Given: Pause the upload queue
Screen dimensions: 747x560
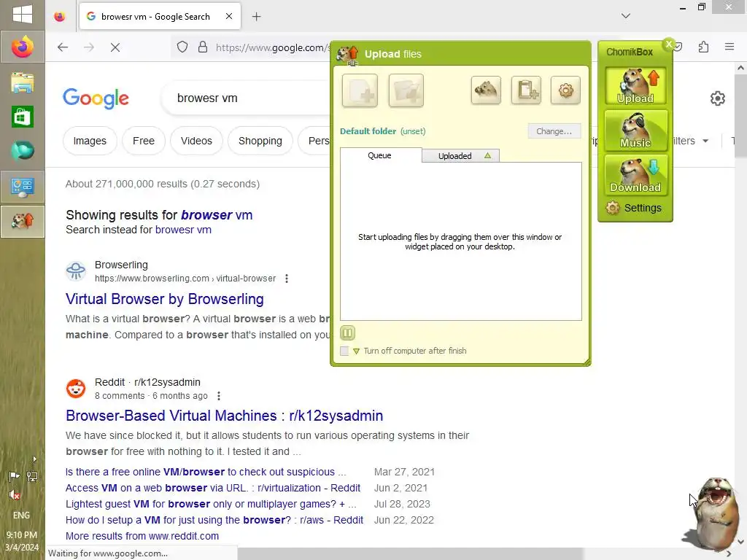Looking at the screenshot, I should tap(347, 332).
